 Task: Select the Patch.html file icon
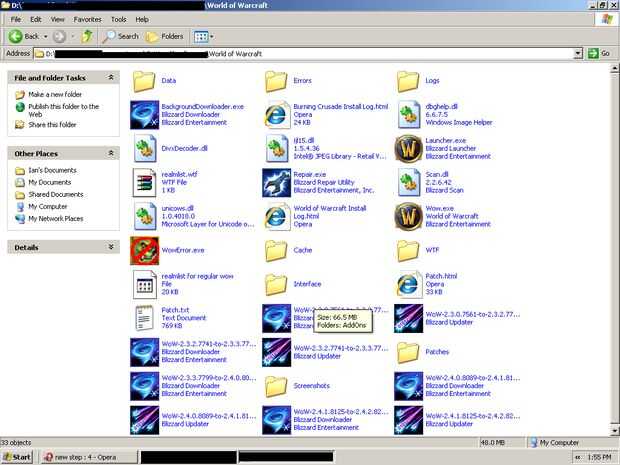(x=408, y=284)
